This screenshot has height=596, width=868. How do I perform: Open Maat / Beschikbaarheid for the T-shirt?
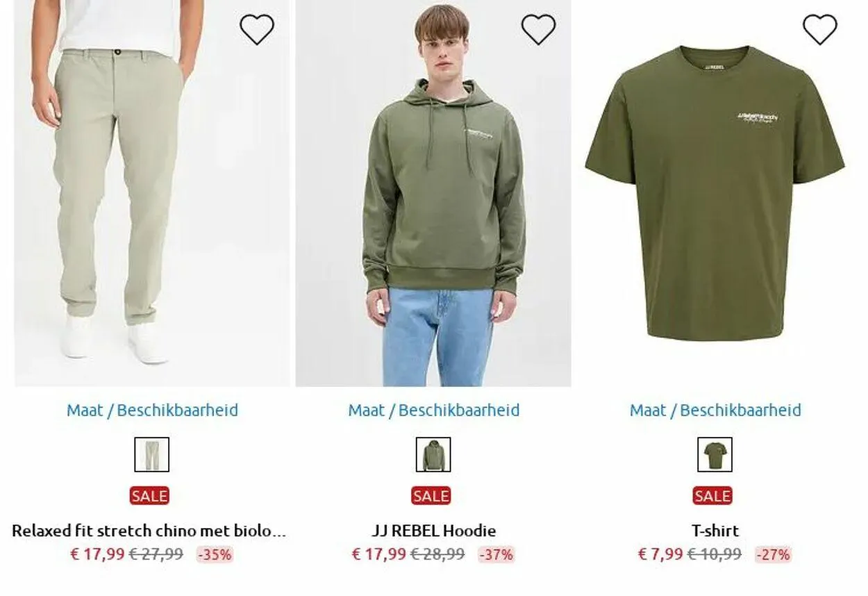715,411
